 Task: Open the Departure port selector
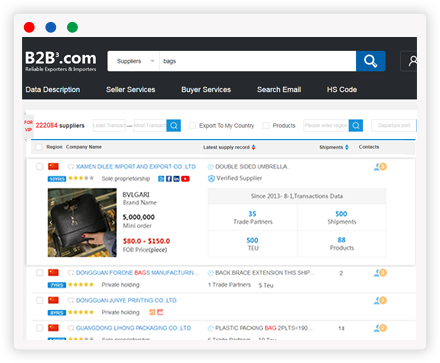[x=394, y=125]
